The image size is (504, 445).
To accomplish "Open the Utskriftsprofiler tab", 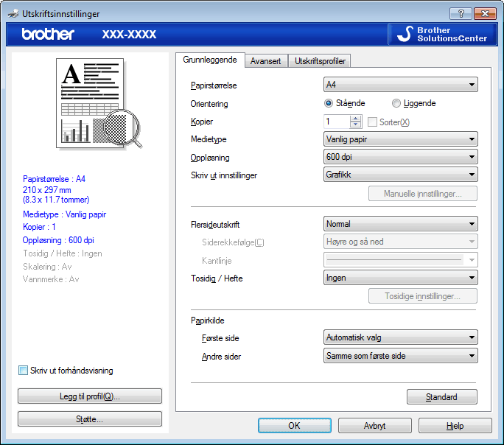I will click(x=319, y=61).
